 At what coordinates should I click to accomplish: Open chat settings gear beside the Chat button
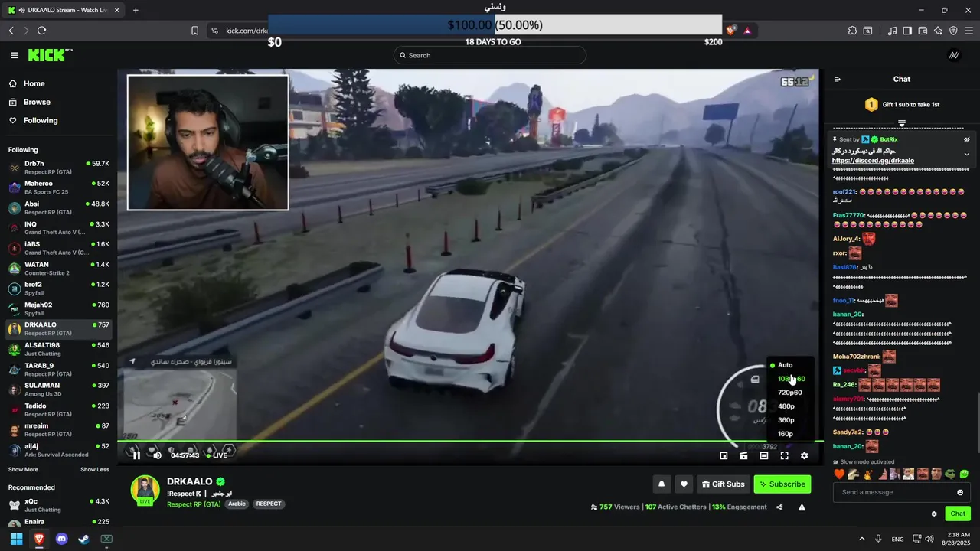click(934, 514)
